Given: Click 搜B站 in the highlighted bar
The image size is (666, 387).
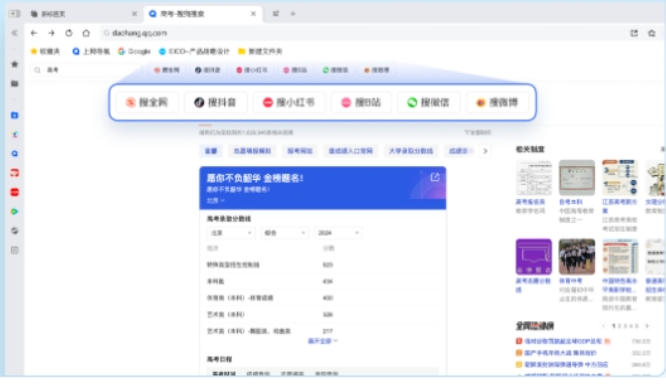Looking at the screenshot, I should pyautogui.click(x=361, y=102).
